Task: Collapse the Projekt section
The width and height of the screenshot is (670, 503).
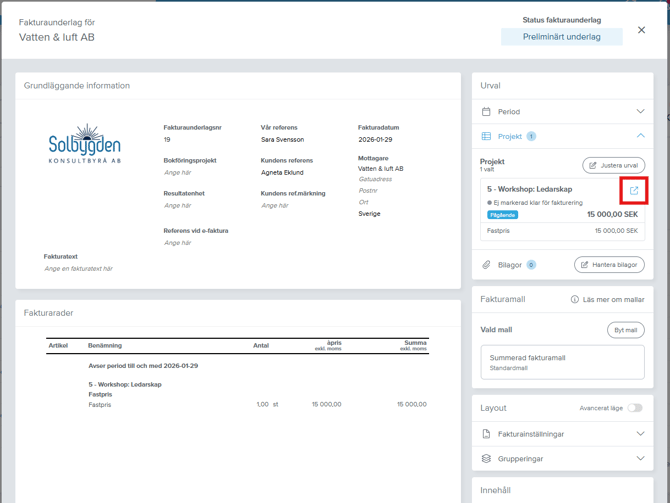Action: [640, 136]
